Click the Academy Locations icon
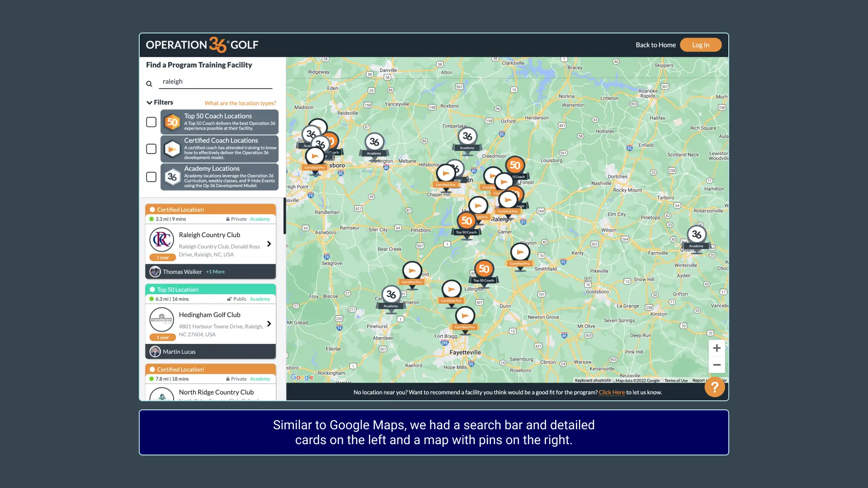The width and height of the screenshot is (868, 488). (x=172, y=176)
